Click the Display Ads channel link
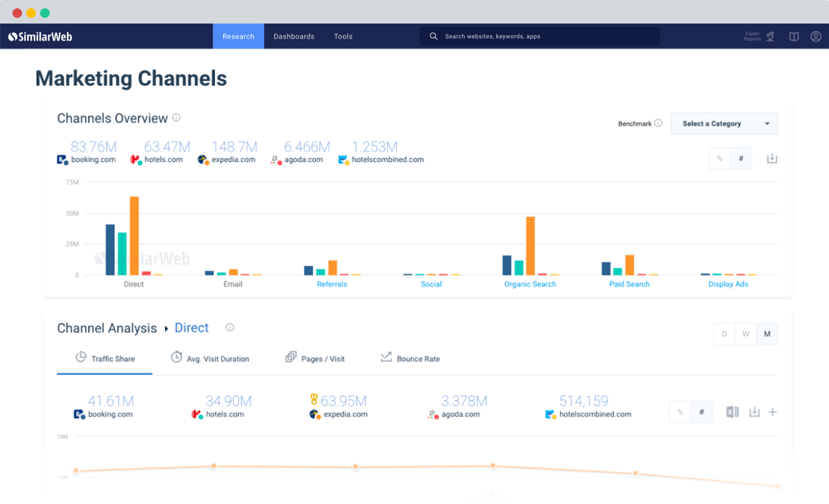The image size is (829, 504). pos(728,284)
